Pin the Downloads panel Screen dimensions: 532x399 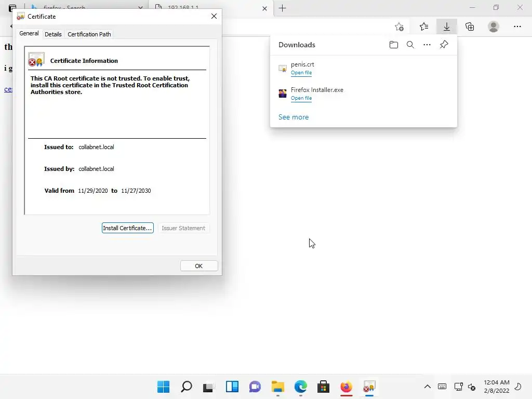coord(444,45)
